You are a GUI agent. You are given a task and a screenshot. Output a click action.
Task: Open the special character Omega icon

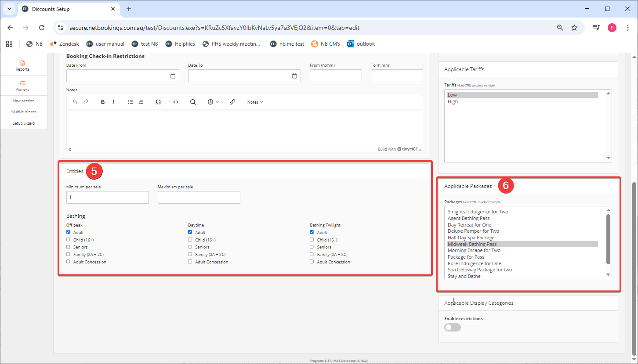[158, 102]
